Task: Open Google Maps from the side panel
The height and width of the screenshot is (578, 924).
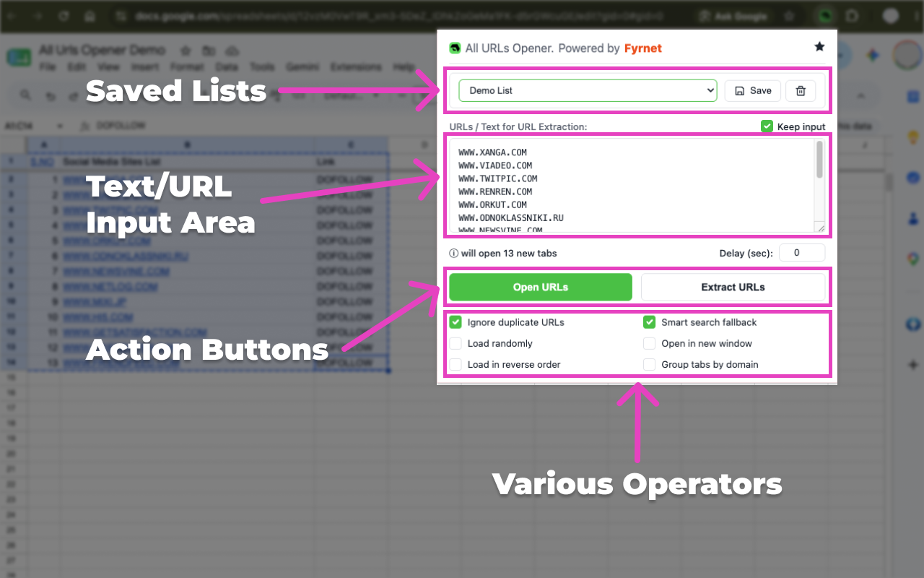Action: tap(913, 258)
